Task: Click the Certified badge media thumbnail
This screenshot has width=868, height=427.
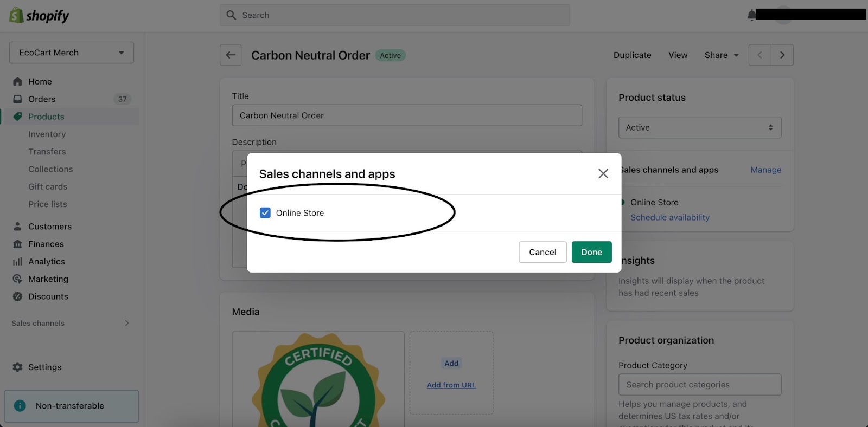Action: pyautogui.click(x=318, y=379)
